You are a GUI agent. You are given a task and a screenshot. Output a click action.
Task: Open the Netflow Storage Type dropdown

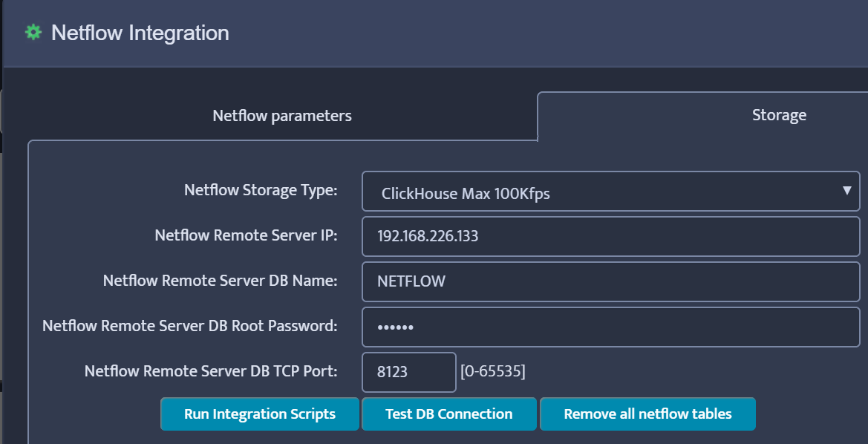[x=610, y=191]
